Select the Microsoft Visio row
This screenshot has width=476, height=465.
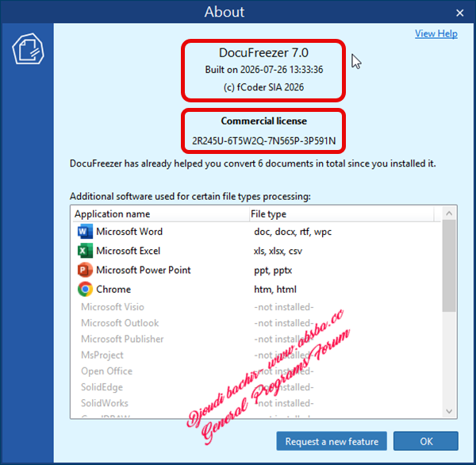(256, 307)
